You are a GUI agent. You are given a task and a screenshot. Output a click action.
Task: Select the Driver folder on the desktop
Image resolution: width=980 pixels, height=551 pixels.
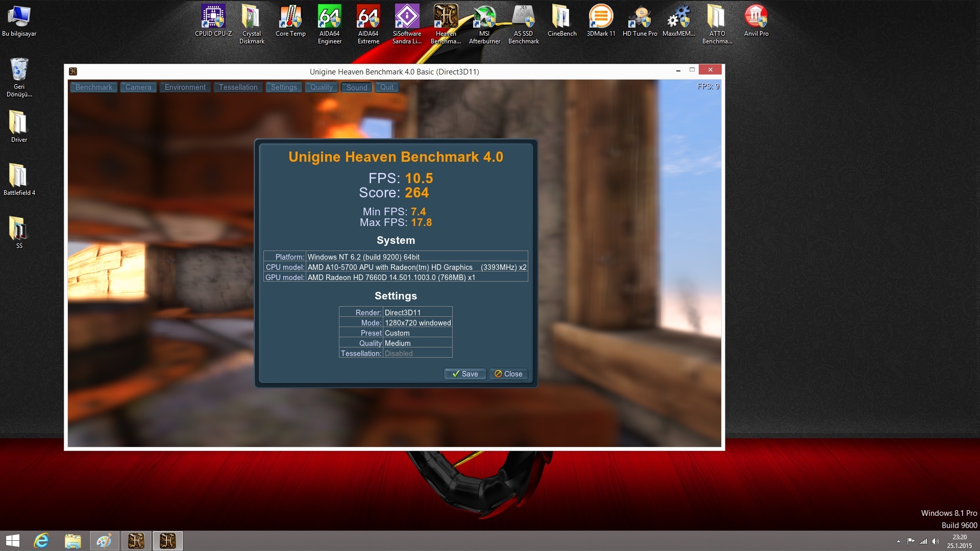coord(19,127)
